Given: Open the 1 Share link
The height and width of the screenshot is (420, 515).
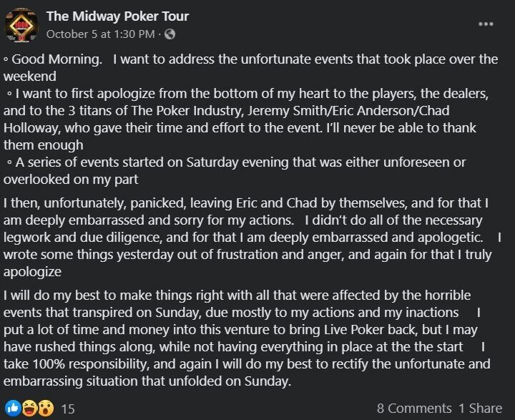Looking at the screenshot, I should coord(480,409).
